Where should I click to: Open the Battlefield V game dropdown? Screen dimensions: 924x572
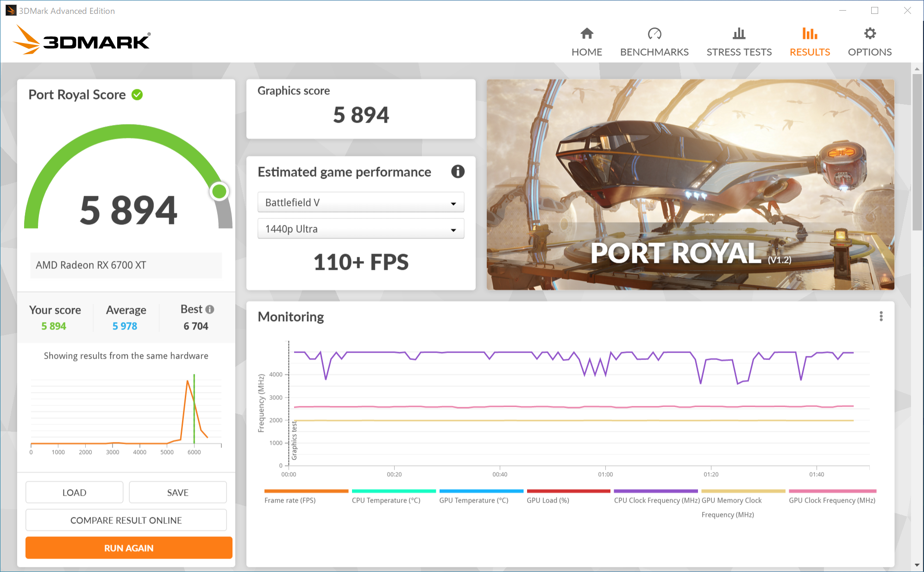360,203
